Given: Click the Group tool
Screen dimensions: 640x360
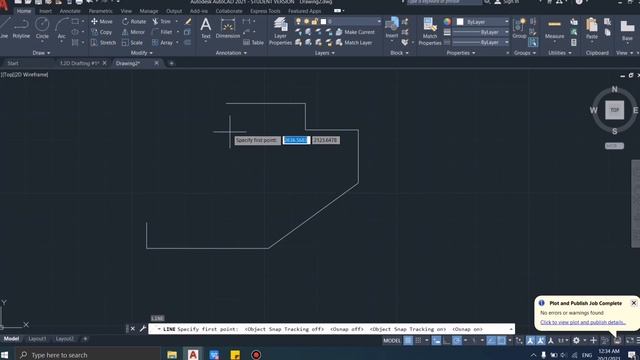Looking at the screenshot, I should point(519,29).
